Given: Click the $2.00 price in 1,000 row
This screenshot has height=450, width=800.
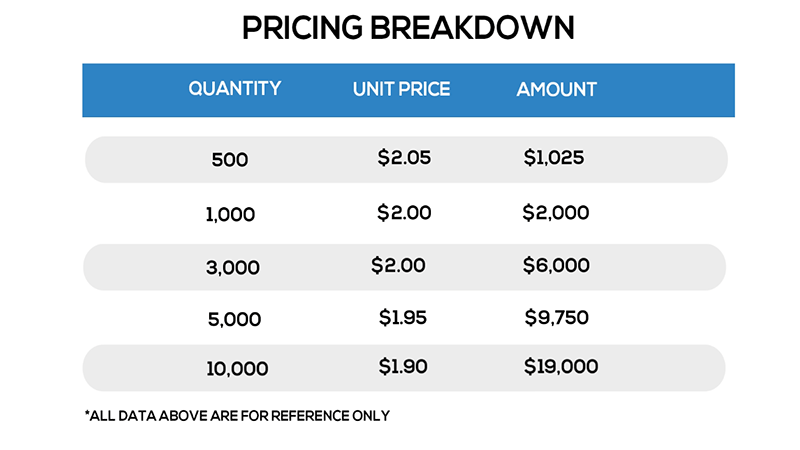Looking at the screenshot, I should tap(404, 212).
